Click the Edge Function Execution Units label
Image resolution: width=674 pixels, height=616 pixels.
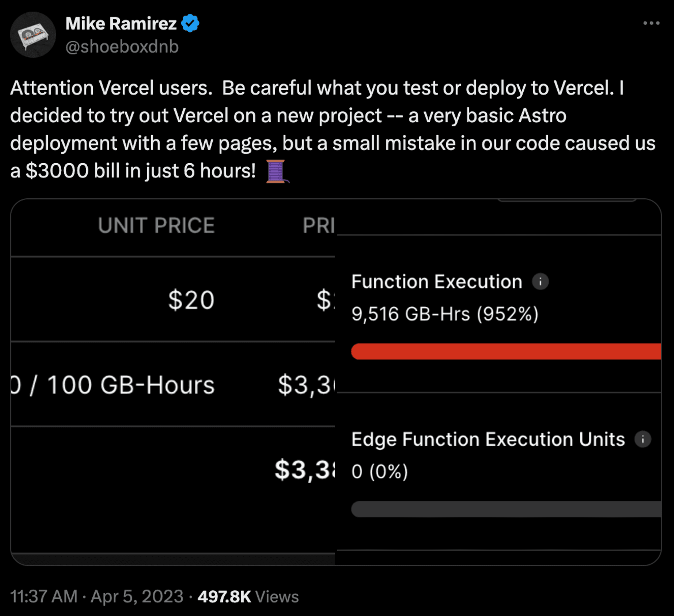pyautogui.click(x=488, y=439)
